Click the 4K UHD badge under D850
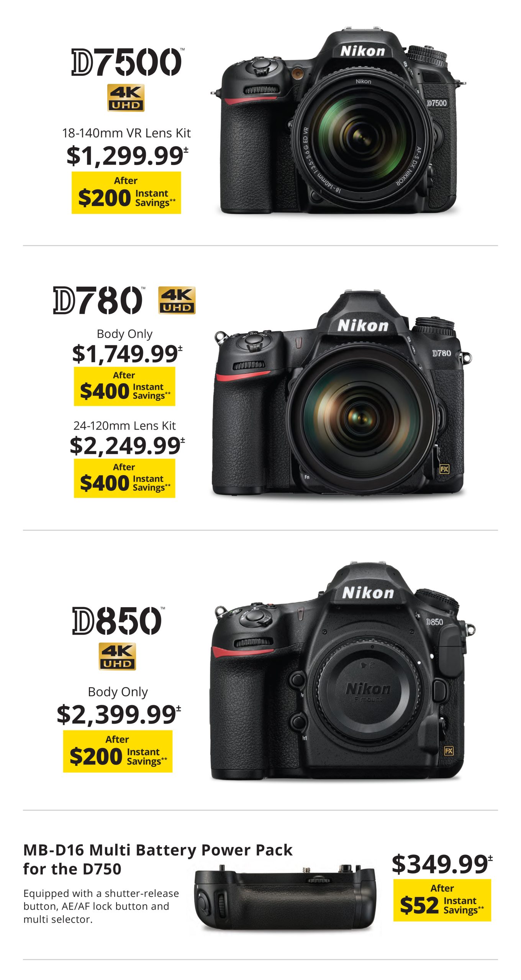Viewport: 521px width, 980px height. coord(117,656)
